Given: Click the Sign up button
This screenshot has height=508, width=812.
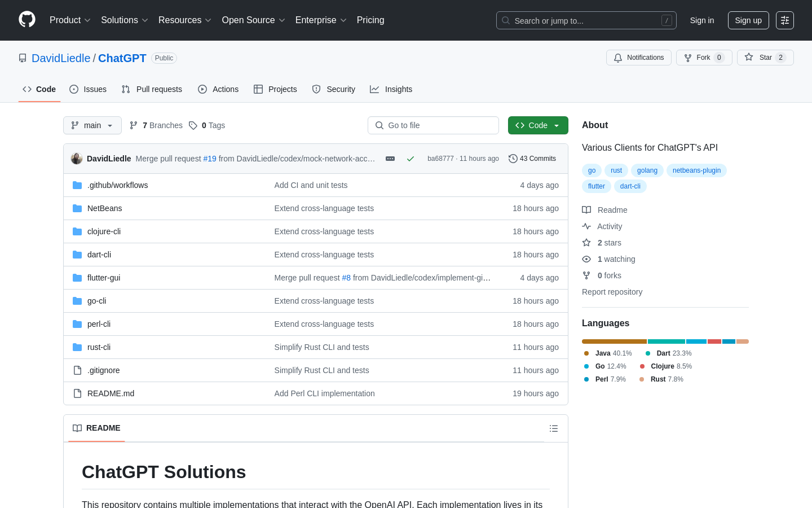Looking at the screenshot, I should pyautogui.click(x=748, y=20).
